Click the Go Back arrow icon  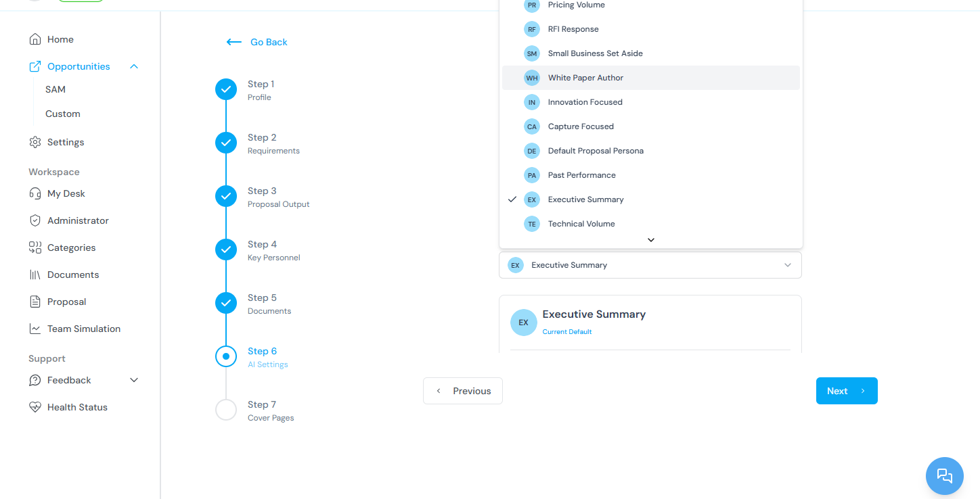234,42
